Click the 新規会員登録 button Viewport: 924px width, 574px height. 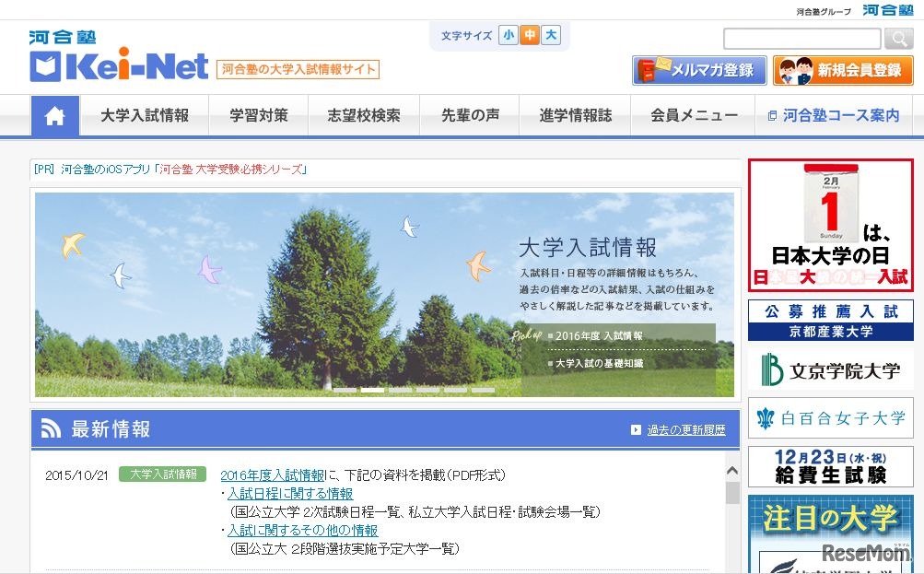(x=847, y=70)
